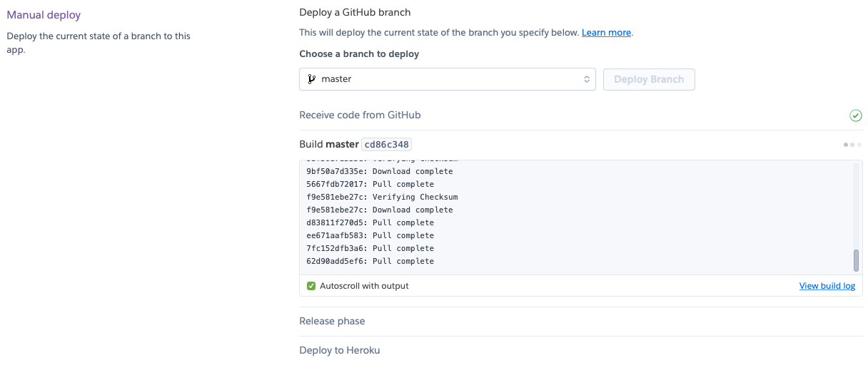This screenshot has width=868, height=390.
Task: Click the Build master heading text
Action: [x=328, y=145]
